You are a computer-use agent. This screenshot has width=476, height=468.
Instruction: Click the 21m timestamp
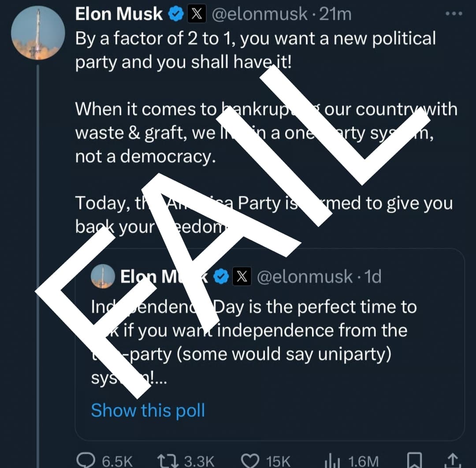click(335, 14)
